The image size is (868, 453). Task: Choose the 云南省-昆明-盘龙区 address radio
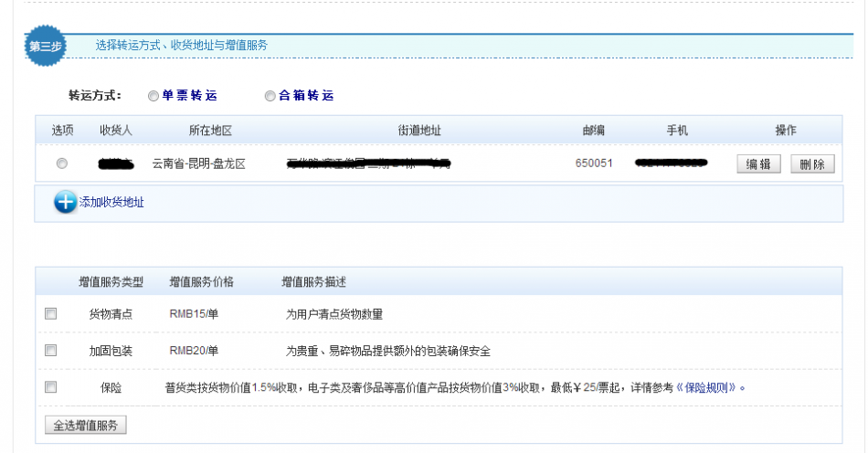click(62, 163)
